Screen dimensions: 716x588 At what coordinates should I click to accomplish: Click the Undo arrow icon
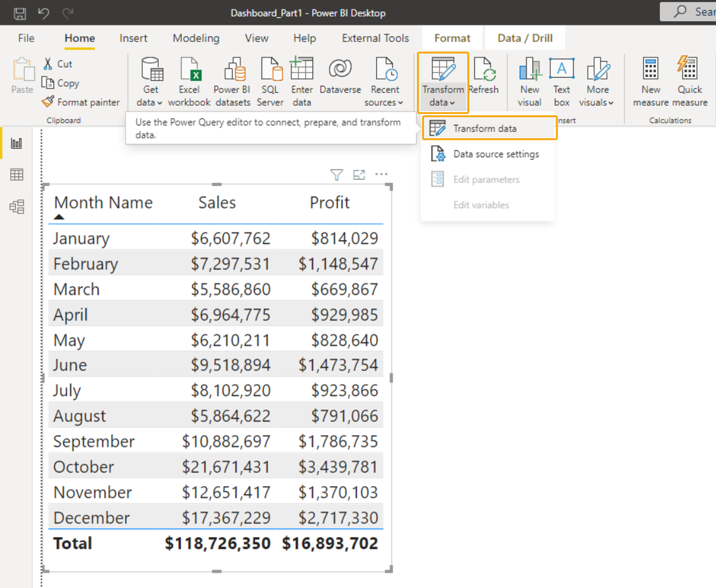[x=43, y=13]
